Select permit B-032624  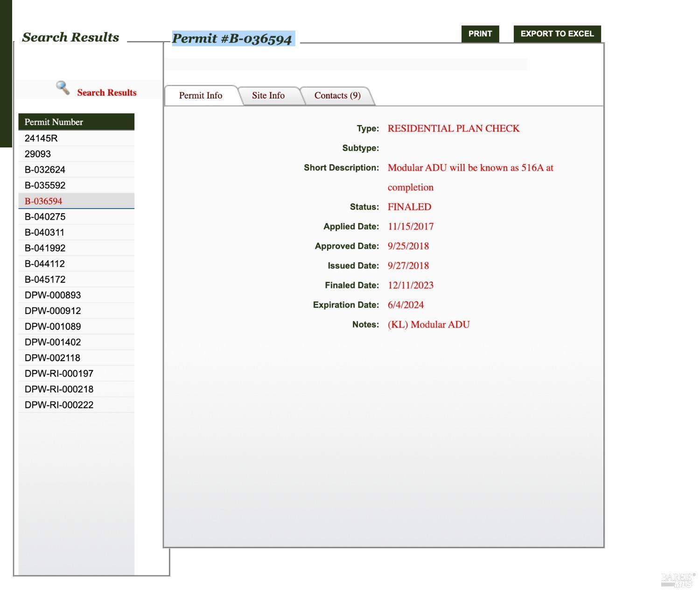(45, 170)
